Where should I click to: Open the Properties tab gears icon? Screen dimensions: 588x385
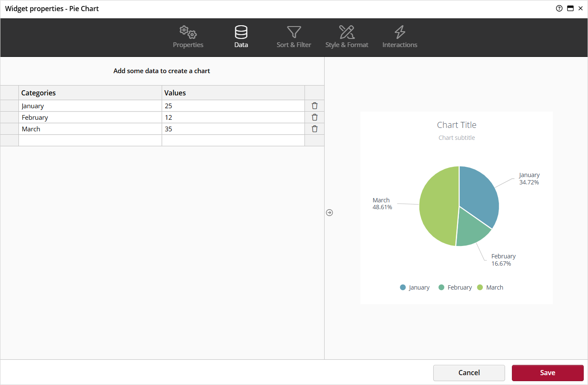pyautogui.click(x=188, y=32)
